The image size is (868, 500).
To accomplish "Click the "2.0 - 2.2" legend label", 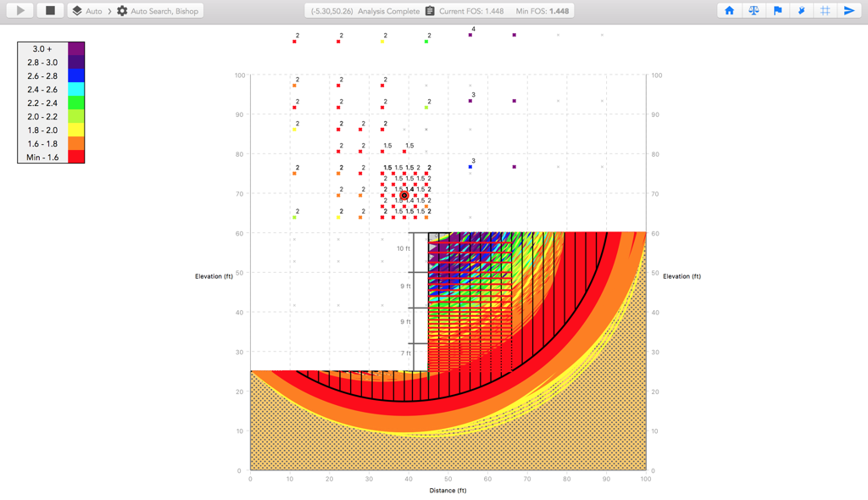I will 42,117.
